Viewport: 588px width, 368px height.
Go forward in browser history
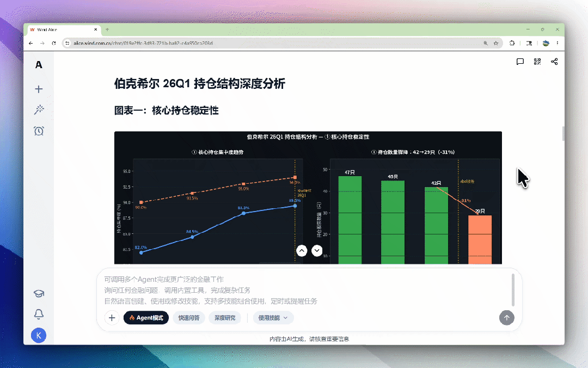click(42, 43)
